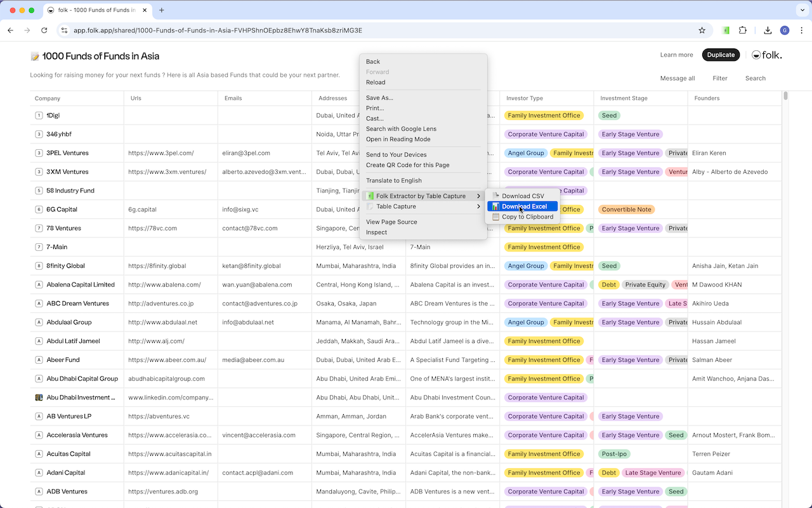Select Print... in the context menu
This screenshot has height=508, width=812.
point(423,108)
